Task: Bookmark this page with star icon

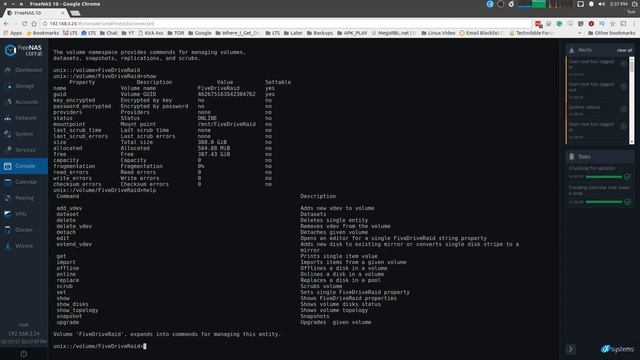Action: 613,24
